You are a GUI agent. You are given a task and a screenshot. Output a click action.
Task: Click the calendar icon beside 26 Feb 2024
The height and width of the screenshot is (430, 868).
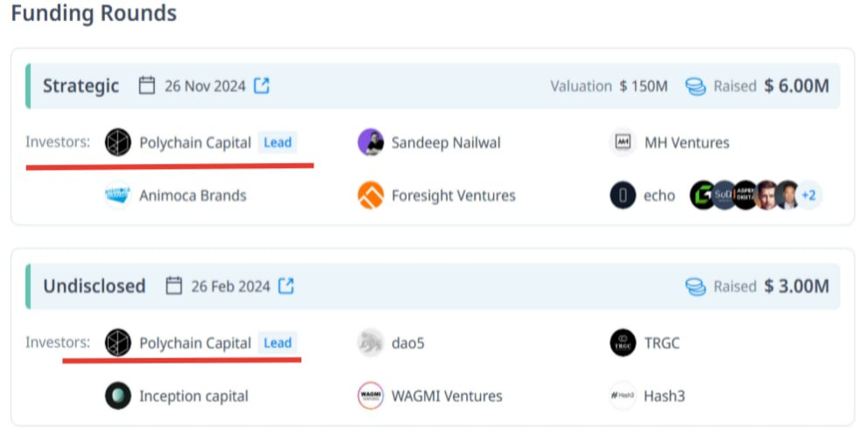coord(173,286)
